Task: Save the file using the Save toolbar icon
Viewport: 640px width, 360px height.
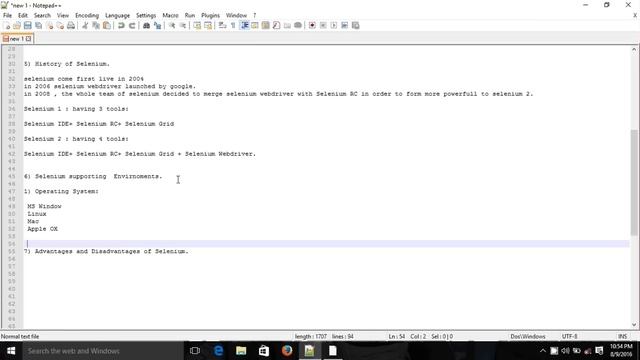Action: coord(28,26)
